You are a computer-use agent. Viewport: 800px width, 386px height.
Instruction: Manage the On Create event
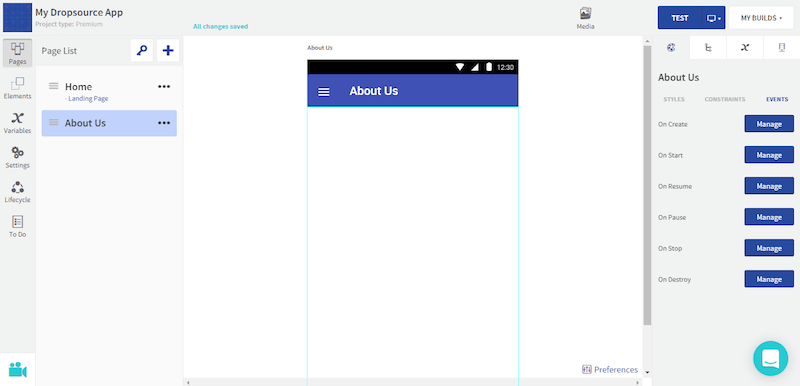(x=769, y=124)
